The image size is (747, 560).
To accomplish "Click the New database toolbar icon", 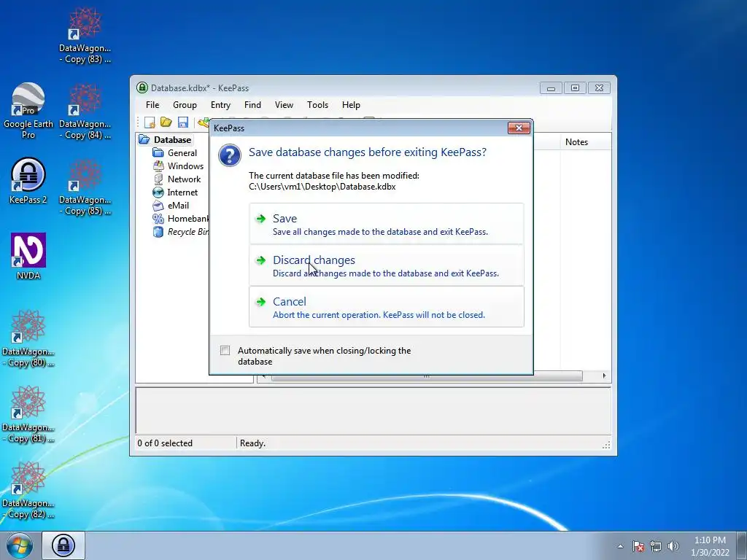I will coord(150,122).
